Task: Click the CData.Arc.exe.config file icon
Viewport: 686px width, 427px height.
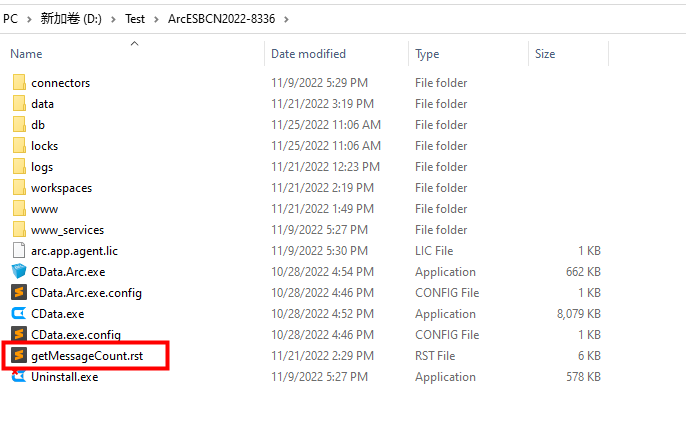Action: click(19, 292)
